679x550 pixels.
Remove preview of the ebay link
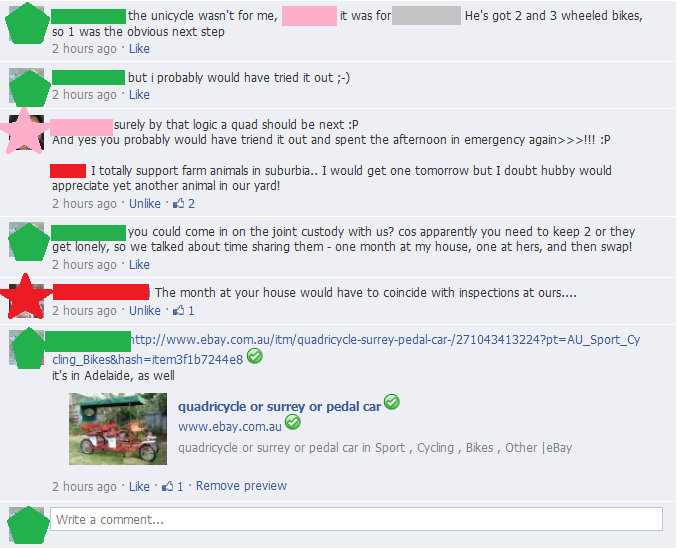[241, 486]
